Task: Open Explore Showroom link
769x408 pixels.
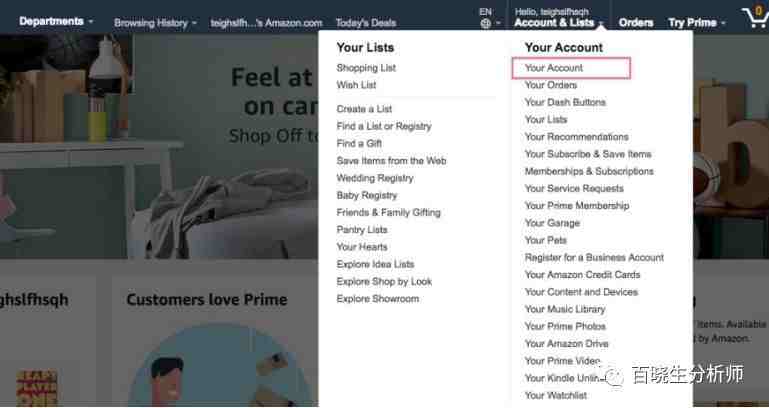Action: tap(378, 299)
